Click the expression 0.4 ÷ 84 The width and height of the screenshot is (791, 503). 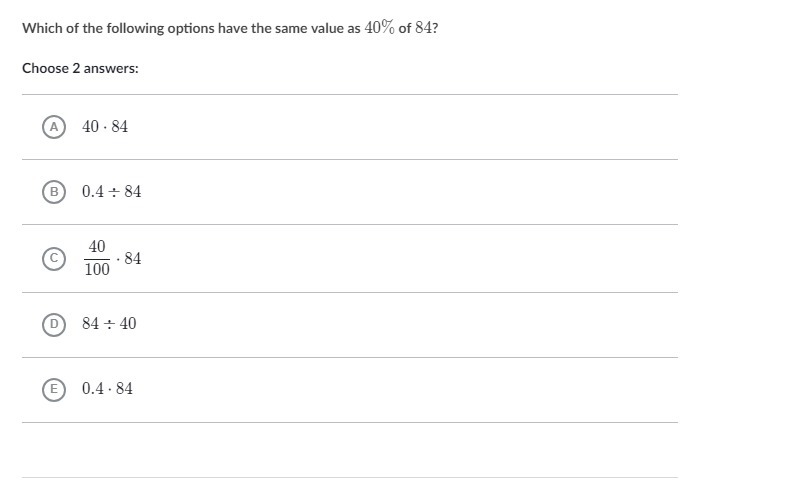click(x=111, y=191)
